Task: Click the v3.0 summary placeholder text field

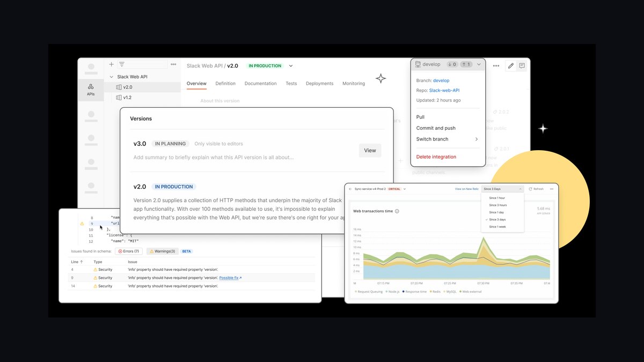Action: (x=214, y=157)
